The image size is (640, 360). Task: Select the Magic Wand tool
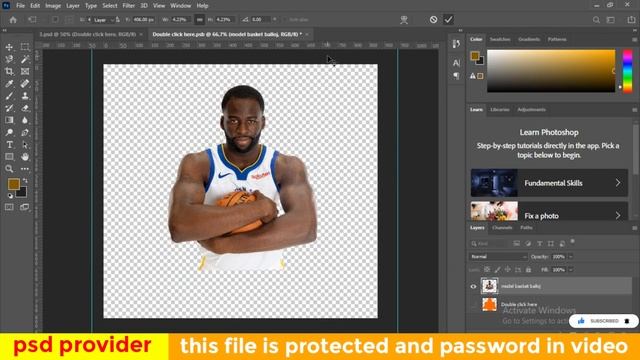click(x=25, y=60)
